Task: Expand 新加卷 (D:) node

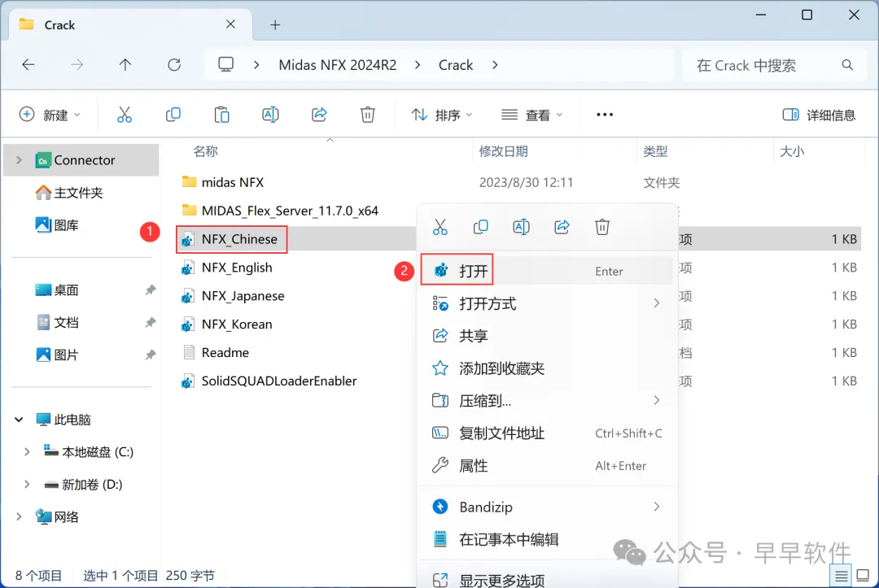Action: (27, 485)
